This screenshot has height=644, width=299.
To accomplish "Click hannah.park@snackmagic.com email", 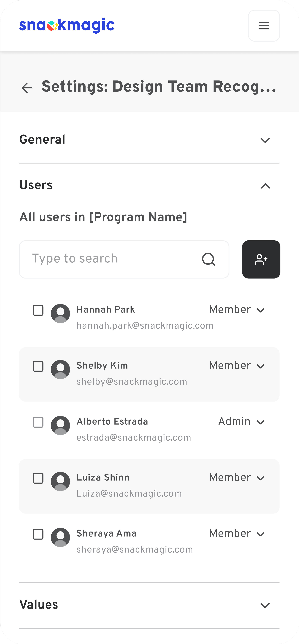I will click(x=145, y=326).
